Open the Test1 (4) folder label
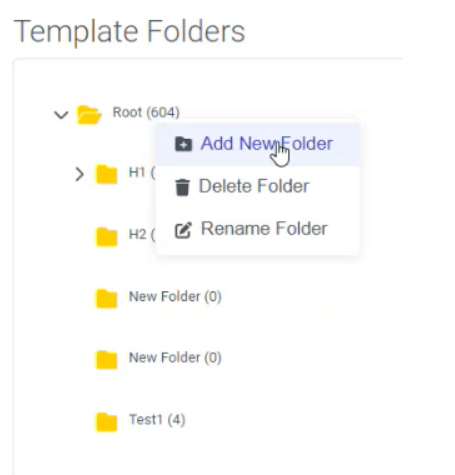The width and height of the screenshot is (455, 475). pos(157,420)
